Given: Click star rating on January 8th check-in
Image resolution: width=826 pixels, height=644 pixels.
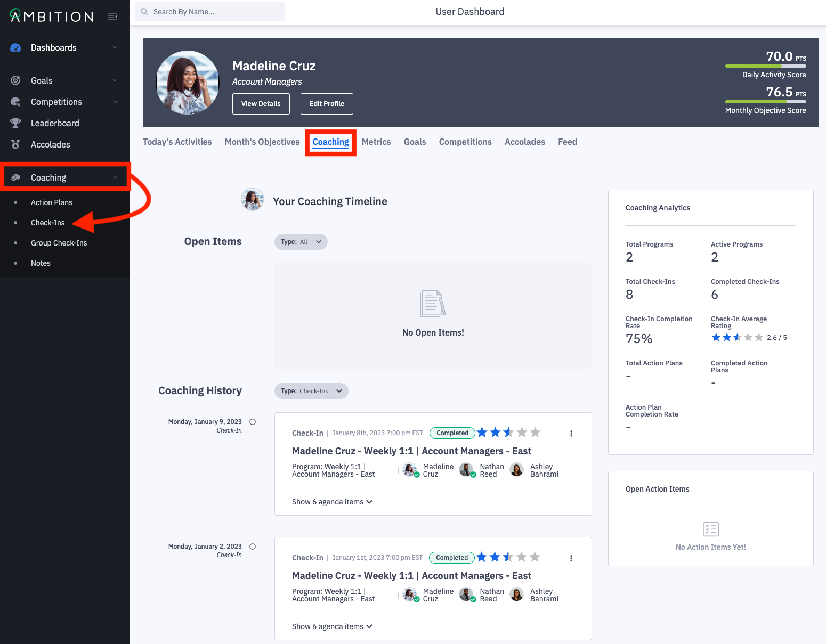Looking at the screenshot, I should (x=509, y=433).
